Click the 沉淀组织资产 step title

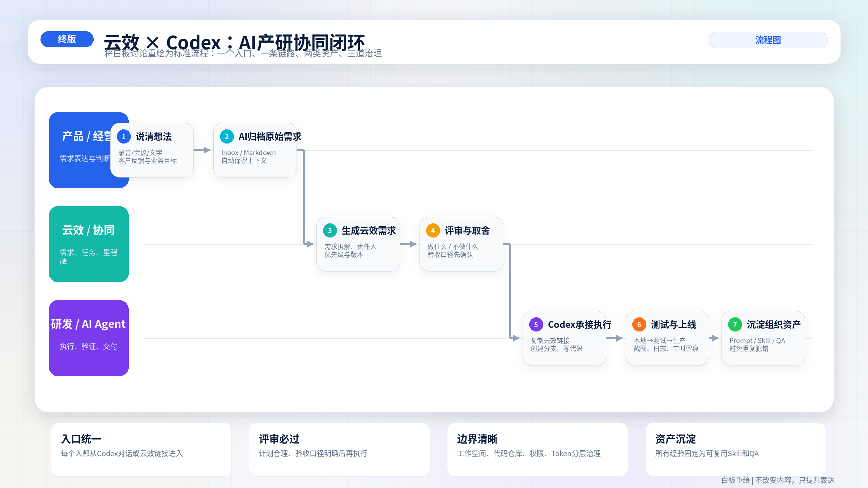(774, 325)
